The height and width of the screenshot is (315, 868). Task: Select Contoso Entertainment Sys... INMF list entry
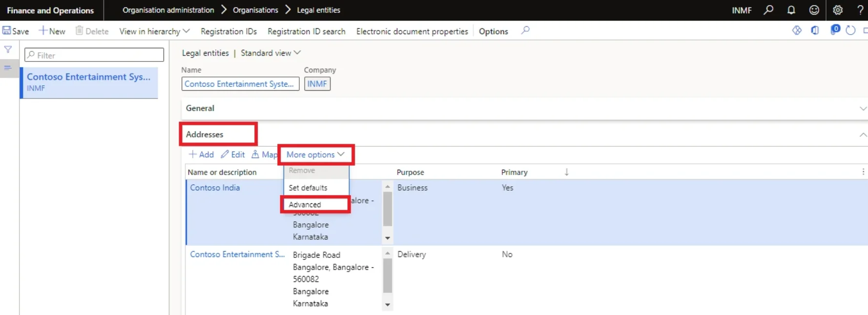89,82
